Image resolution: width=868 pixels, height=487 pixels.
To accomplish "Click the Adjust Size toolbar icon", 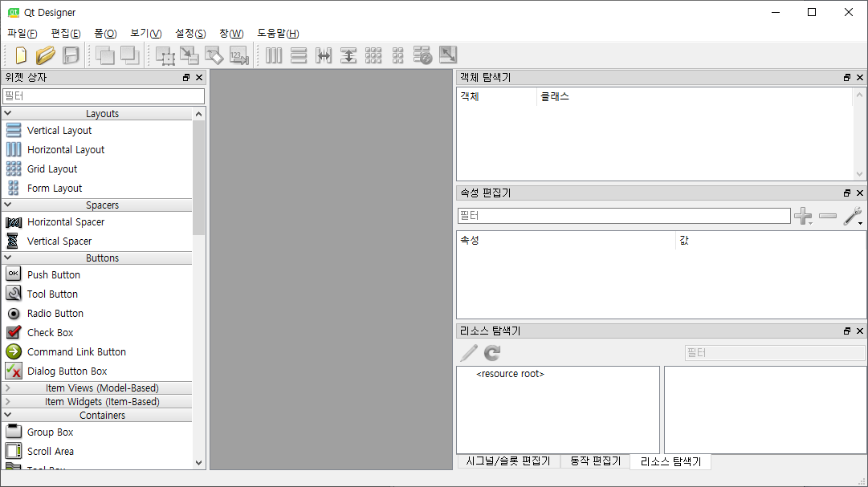I will [448, 55].
